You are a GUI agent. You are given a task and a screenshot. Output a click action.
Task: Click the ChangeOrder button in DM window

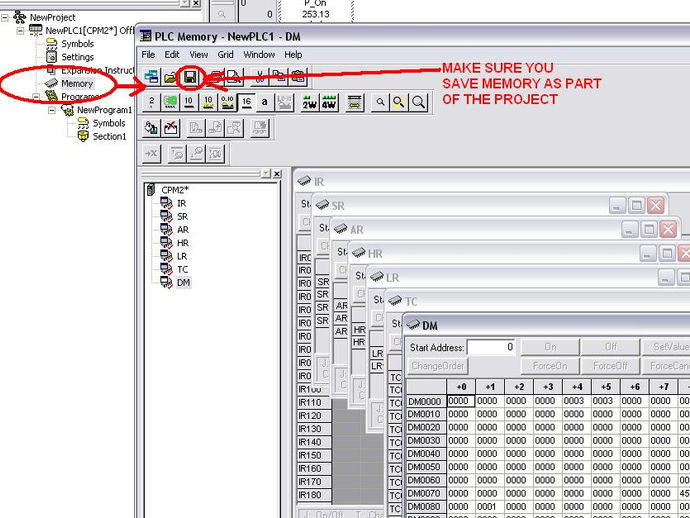coord(438,366)
